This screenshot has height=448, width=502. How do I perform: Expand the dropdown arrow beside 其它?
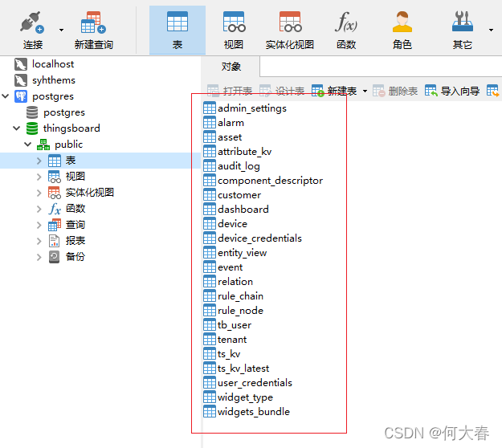(x=491, y=30)
